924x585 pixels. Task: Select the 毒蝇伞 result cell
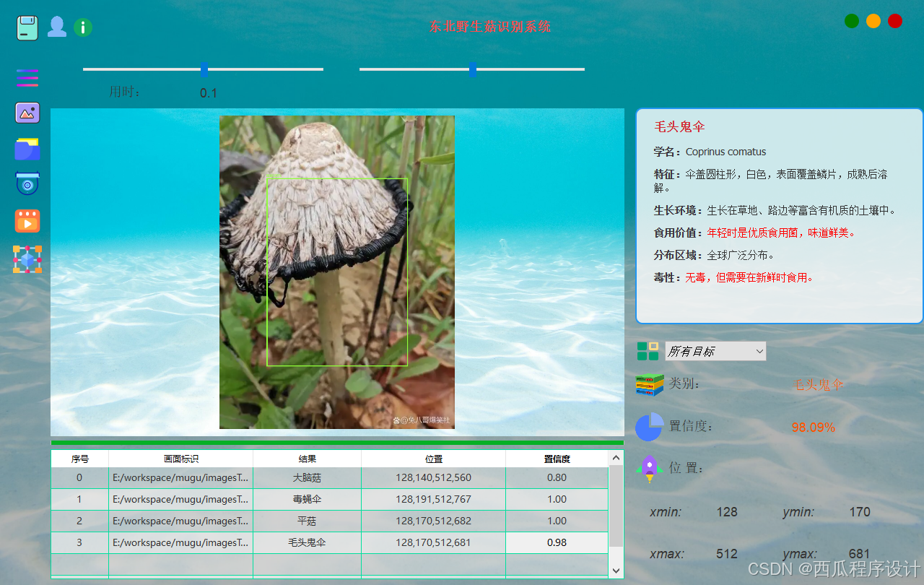(308, 499)
